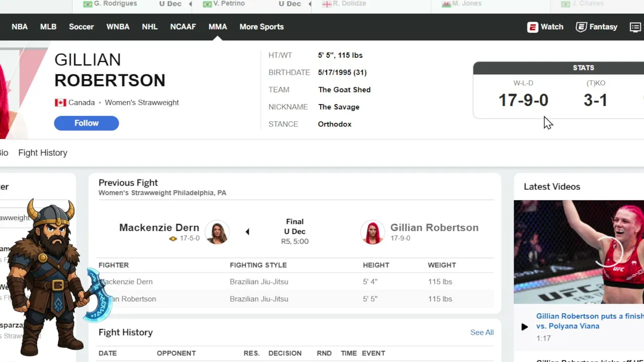Click the FIGHTING STYLE column header

pyautogui.click(x=258, y=265)
